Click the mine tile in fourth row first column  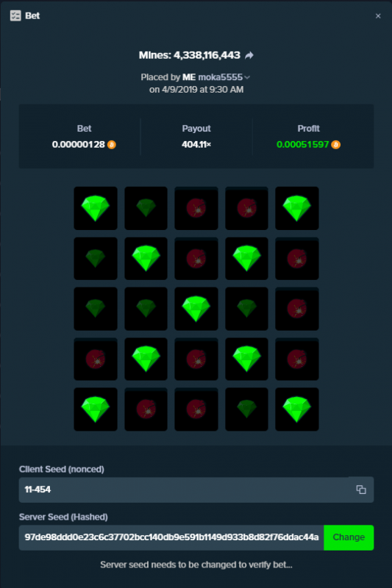coord(96,359)
